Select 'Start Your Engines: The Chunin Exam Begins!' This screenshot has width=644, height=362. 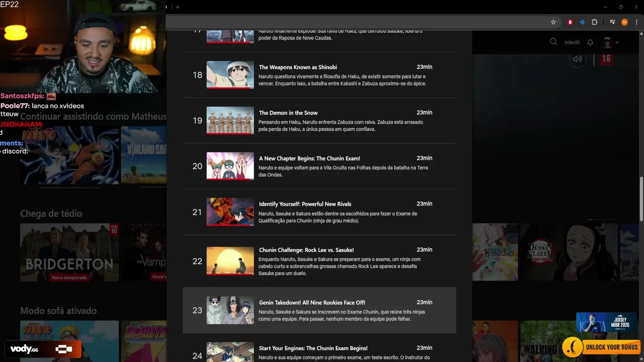tap(313, 348)
